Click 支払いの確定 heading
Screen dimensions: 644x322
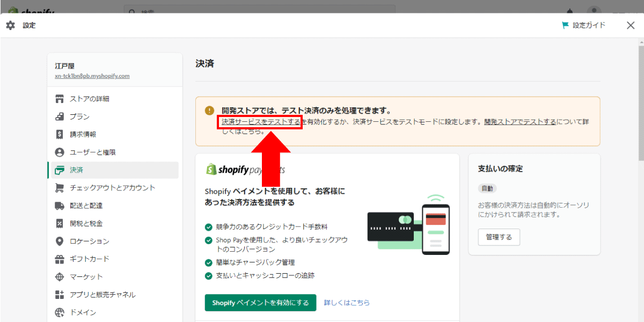click(500, 169)
